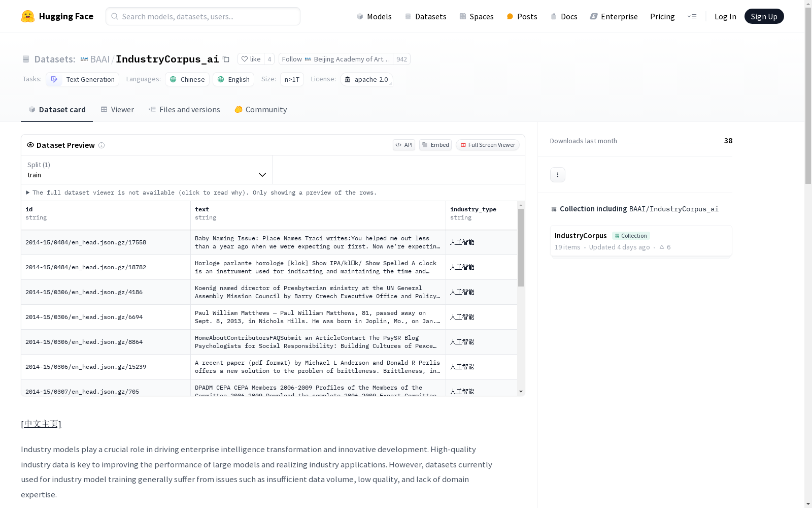Image resolution: width=812 pixels, height=508 pixels.
Task: Select row id 2014-15/0306/en_head.json.gz/8864
Action: [106, 342]
